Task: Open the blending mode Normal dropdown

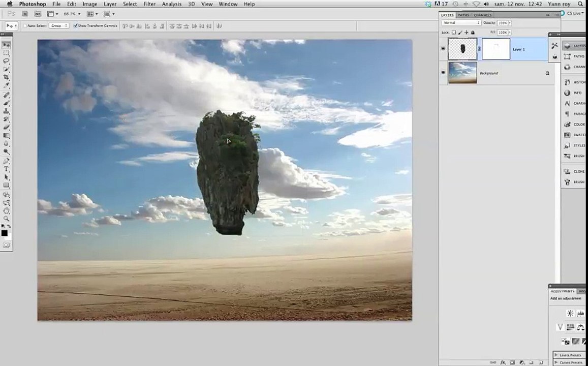Action: tap(461, 23)
